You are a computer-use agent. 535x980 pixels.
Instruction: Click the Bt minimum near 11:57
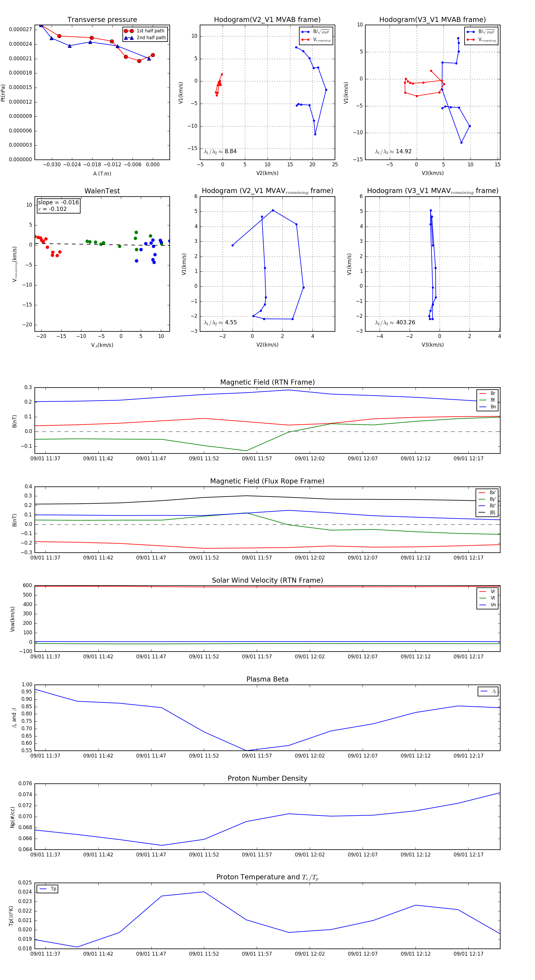point(246,451)
